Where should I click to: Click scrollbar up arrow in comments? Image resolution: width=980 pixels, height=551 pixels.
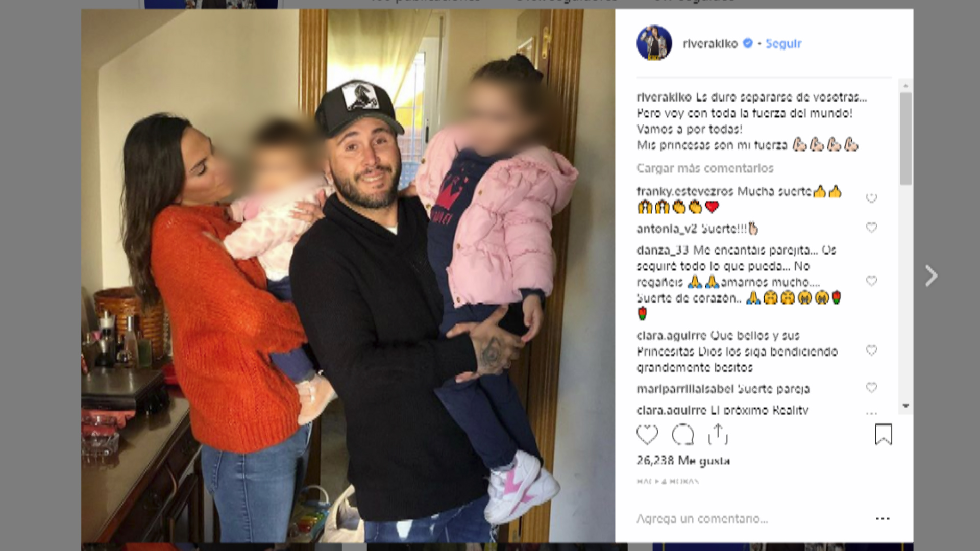[905, 85]
